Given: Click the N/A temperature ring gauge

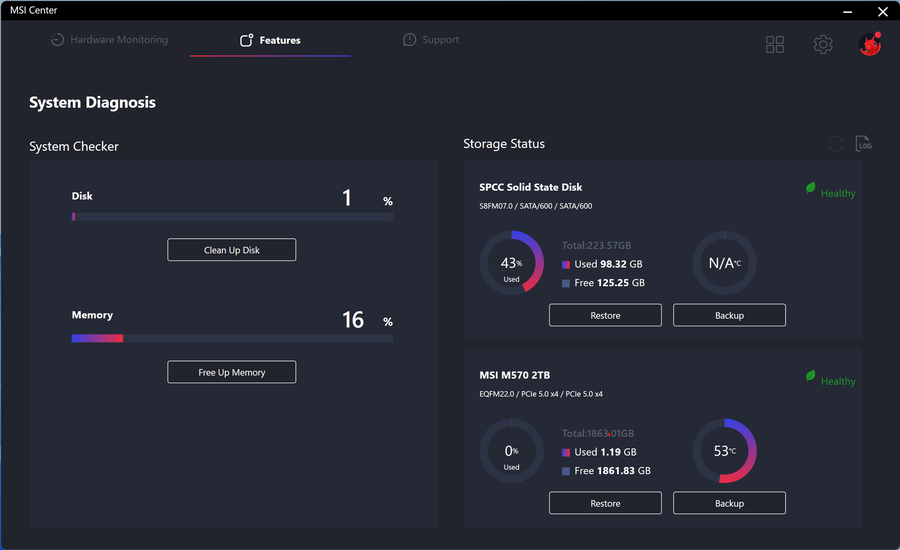Looking at the screenshot, I should coord(724,263).
